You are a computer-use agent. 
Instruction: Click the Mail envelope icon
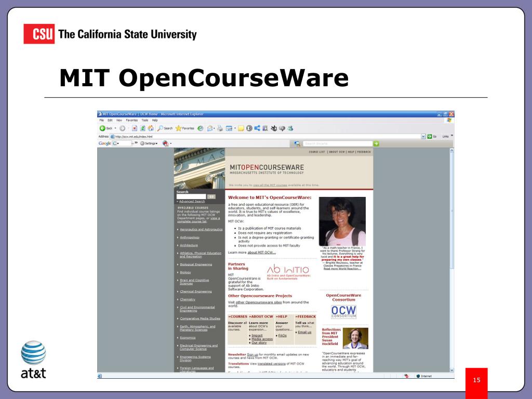point(210,128)
